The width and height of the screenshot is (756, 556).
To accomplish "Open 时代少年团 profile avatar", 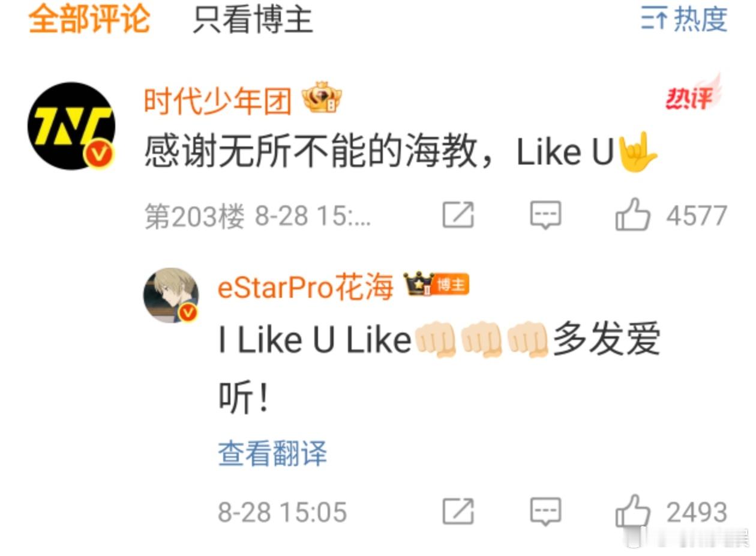I will [x=71, y=126].
